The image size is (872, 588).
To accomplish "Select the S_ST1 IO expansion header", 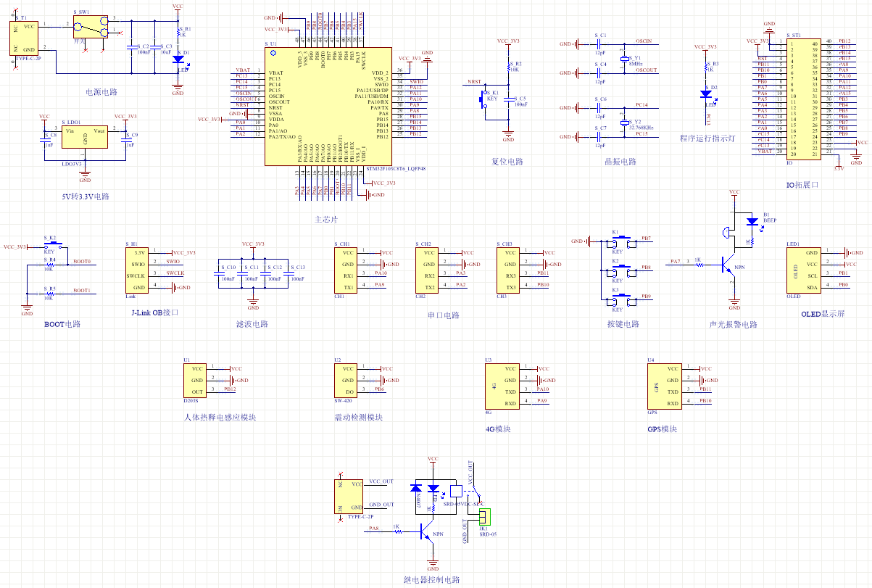I will 805,98.
